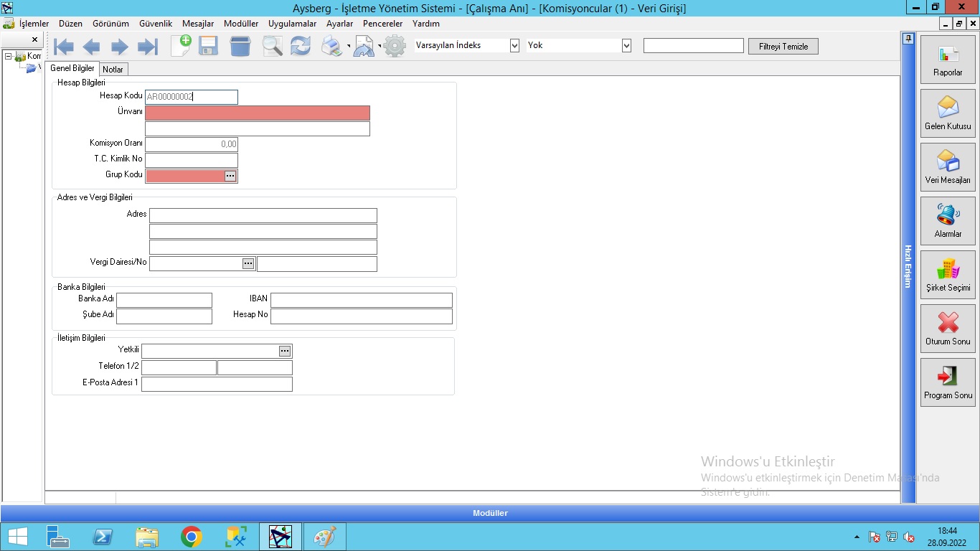This screenshot has width=980, height=551.
Task: Click the new record icon with plus
Action: tap(181, 46)
